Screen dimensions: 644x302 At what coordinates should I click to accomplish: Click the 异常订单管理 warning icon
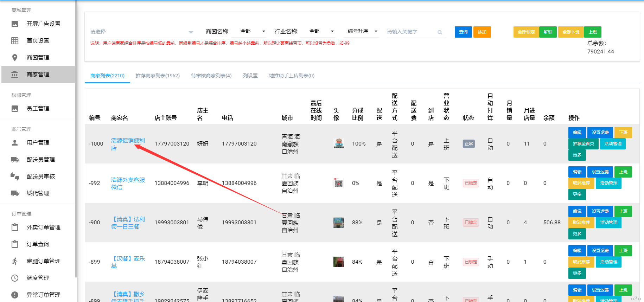[15, 295]
